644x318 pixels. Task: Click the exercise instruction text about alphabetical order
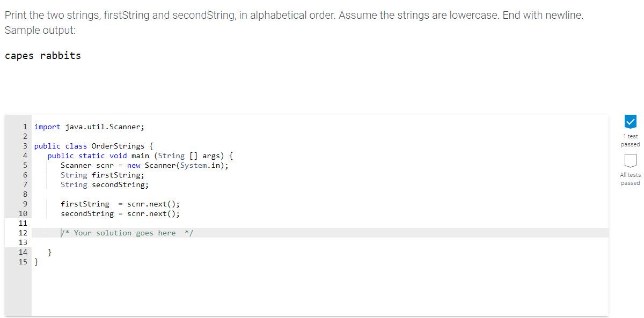point(215,15)
